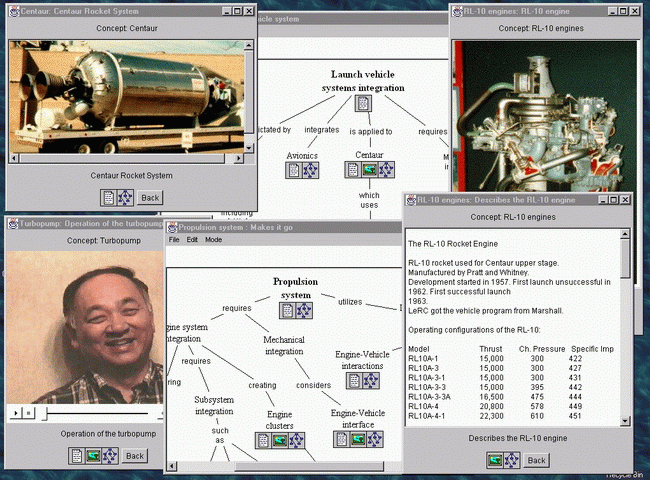
Task: Open concept map icon in Turbopump window
Action: (110, 456)
